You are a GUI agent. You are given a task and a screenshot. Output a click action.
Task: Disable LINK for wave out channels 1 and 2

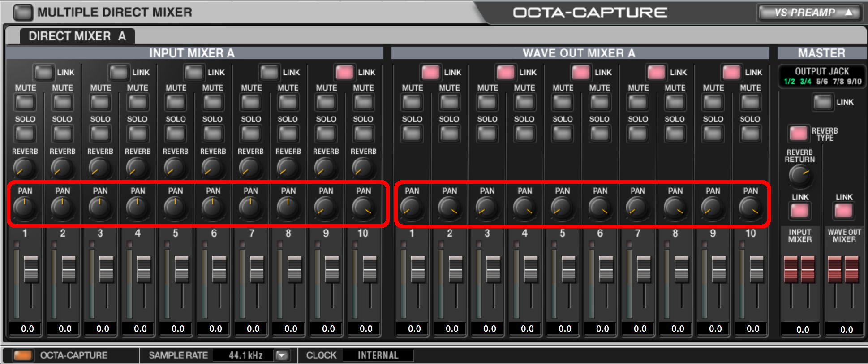431,72
